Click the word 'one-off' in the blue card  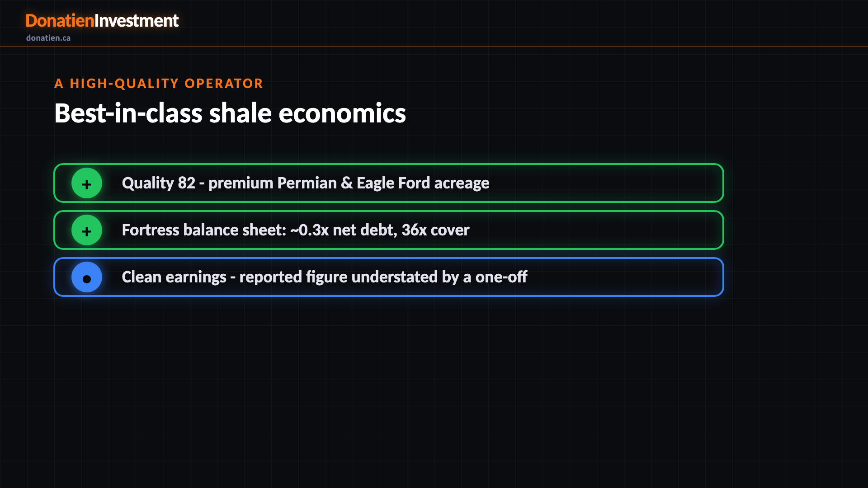pos(501,277)
